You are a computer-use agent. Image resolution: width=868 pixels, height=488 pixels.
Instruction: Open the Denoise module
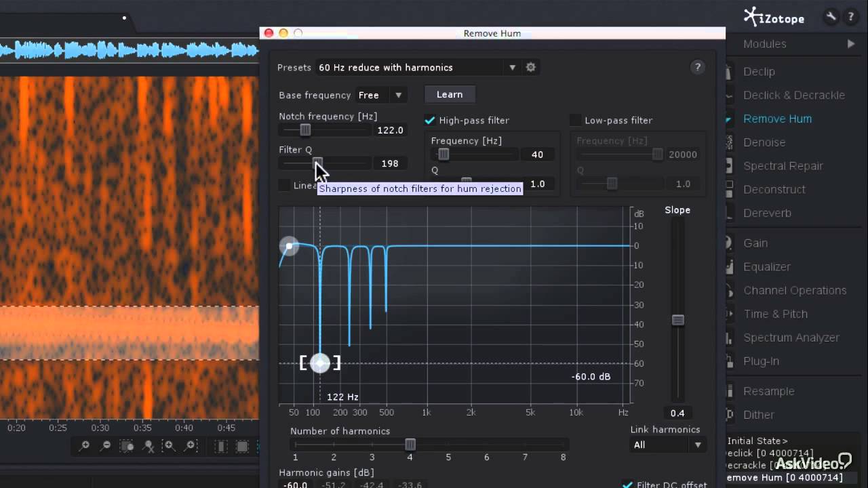tap(764, 142)
